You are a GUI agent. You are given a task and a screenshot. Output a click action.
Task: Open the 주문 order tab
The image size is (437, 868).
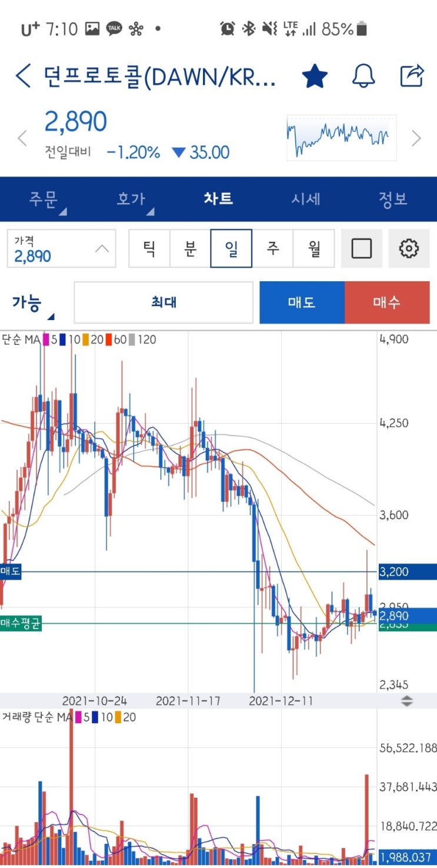[44, 199]
